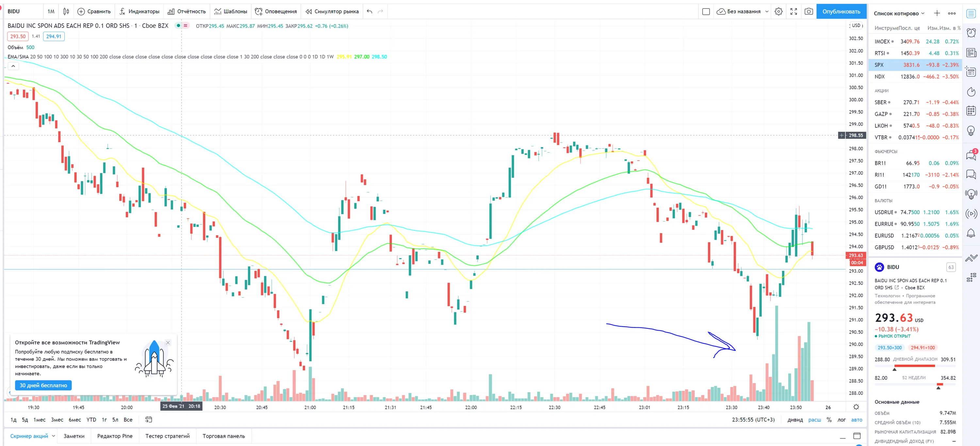Open Отчётность financials panel
The height and width of the screenshot is (446, 980).
[x=187, y=11]
